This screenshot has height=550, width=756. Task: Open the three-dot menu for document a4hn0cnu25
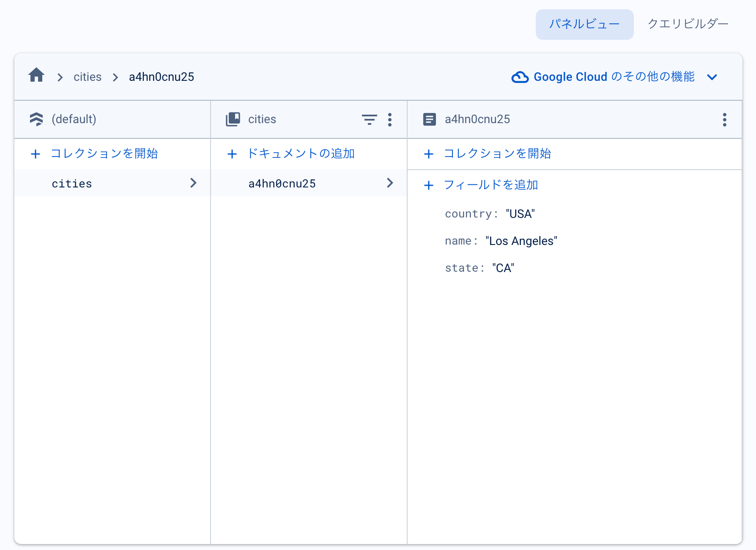tap(724, 120)
